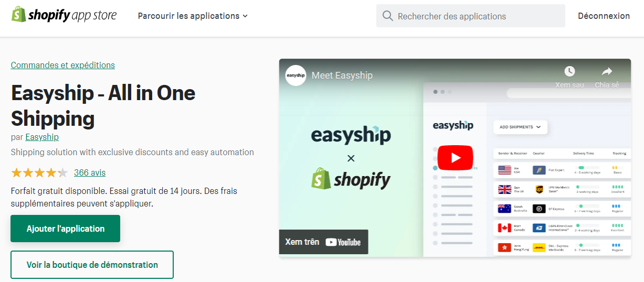The height and width of the screenshot is (282, 644).
Task: Click the USPS courier logo in preview
Action: 539,228
